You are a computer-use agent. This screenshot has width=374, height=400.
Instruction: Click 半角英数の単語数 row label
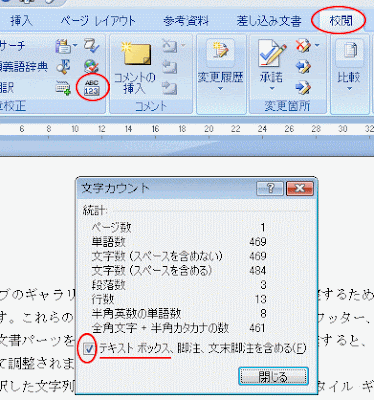pos(136,313)
